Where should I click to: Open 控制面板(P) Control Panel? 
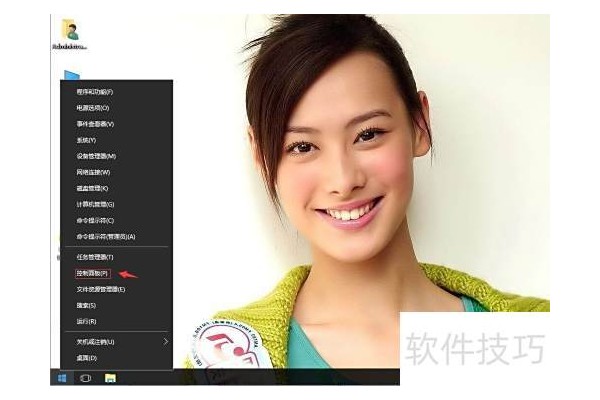[116, 273]
